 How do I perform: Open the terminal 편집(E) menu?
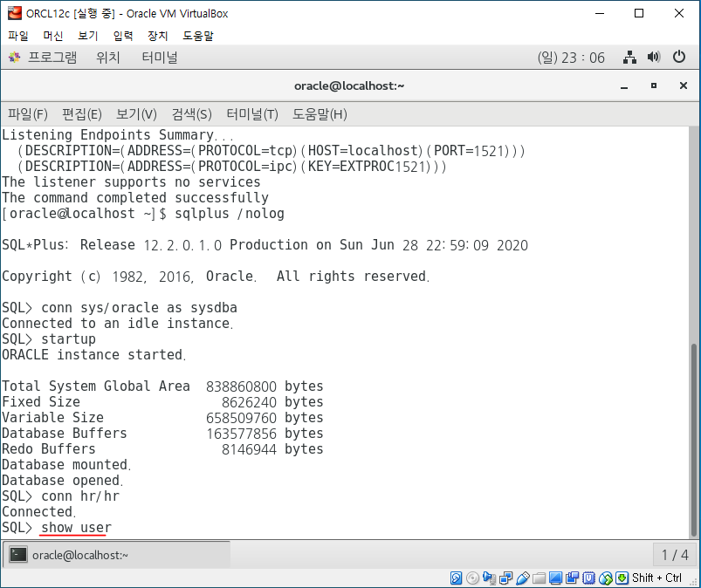[82, 114]
